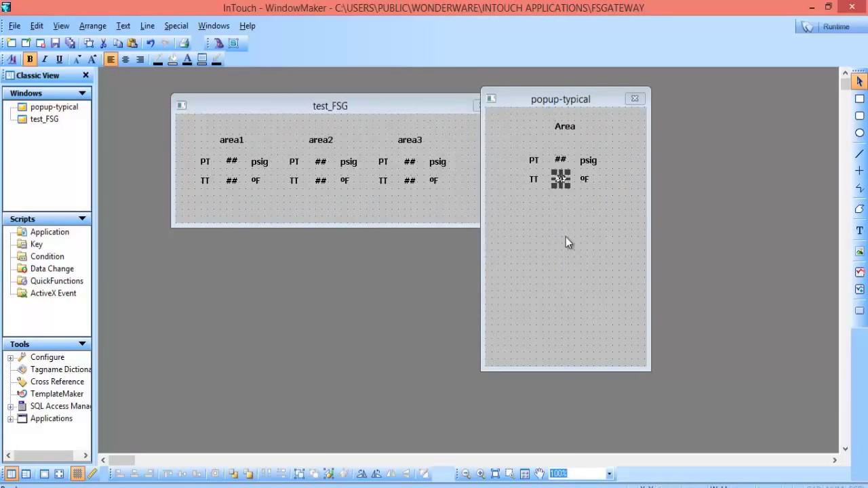Screen dimensions: 868x488
Task: Select the Bitmap tool
Action: 859,251
